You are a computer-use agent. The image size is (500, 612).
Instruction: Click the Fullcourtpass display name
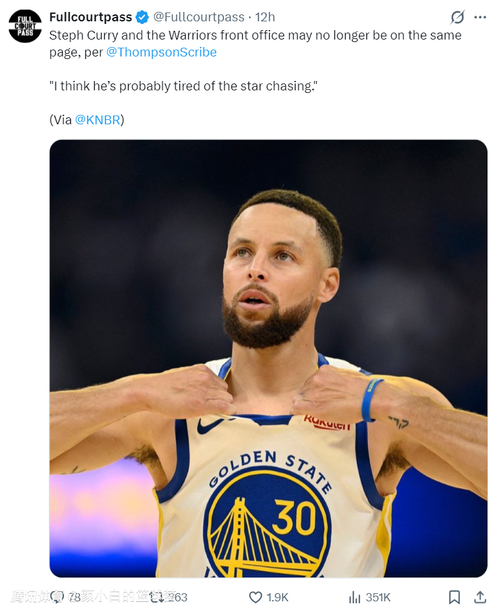point(91,17)
